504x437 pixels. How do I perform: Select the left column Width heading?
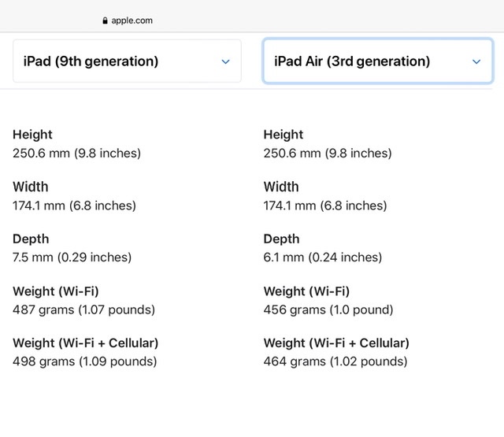pos(30,187)
